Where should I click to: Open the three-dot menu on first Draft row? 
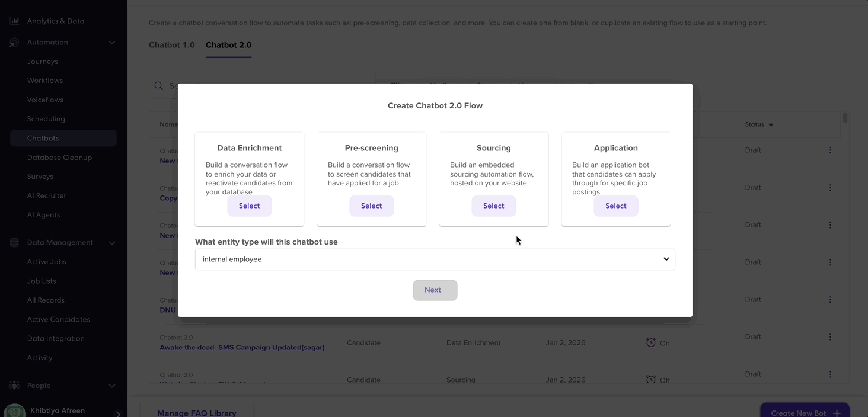click(830, 150)
